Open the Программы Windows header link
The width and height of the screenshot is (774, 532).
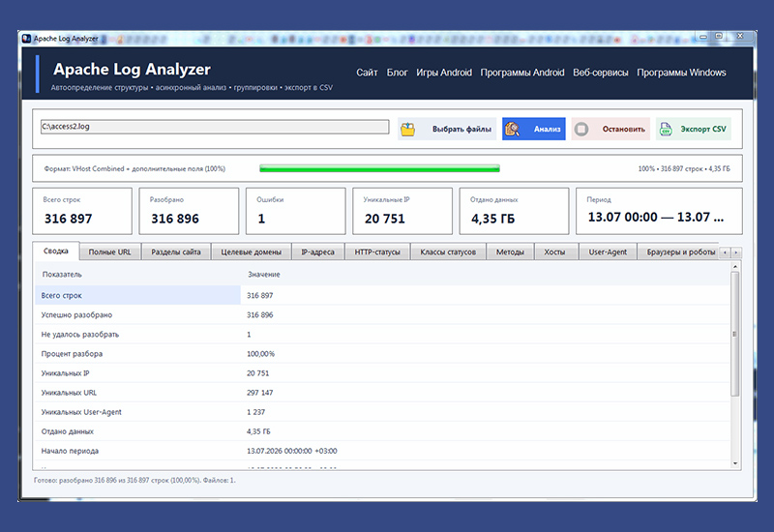coord(681,73)
